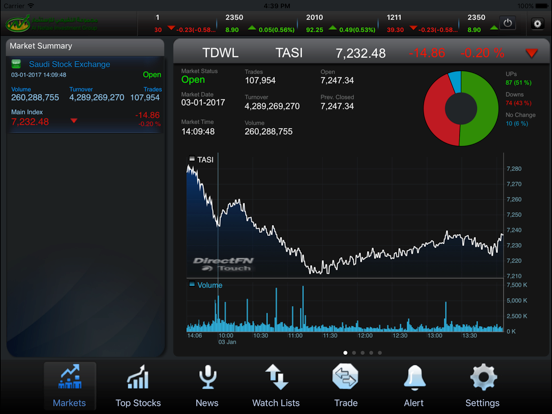This screenshot has height=414, width=552.
Task: Select red Downs pie segment
Action: pos(436,113)
